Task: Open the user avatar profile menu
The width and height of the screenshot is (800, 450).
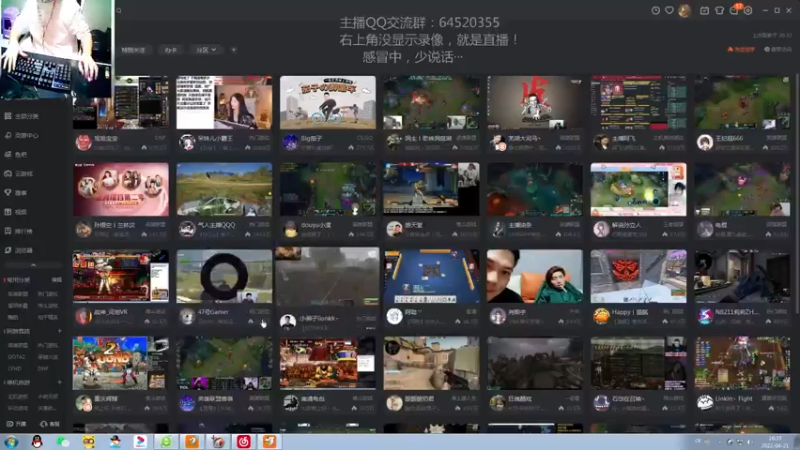Action: [685, 10]
